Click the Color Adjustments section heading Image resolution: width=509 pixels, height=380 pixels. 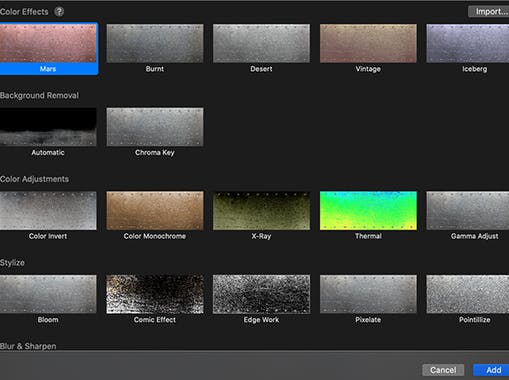click(34, 179)
